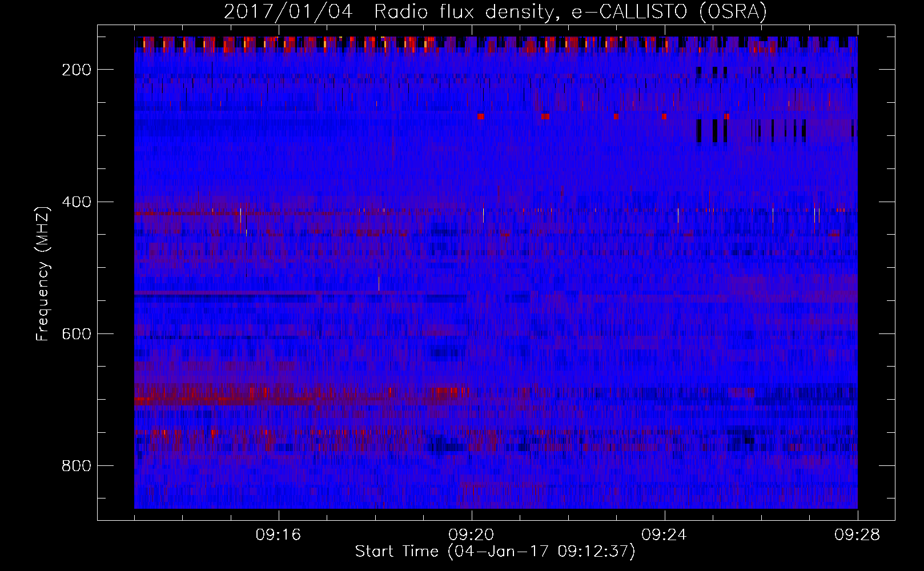Click the 09:20 time tick label
The width and height of the screenshot is (924, 571).
471,535
